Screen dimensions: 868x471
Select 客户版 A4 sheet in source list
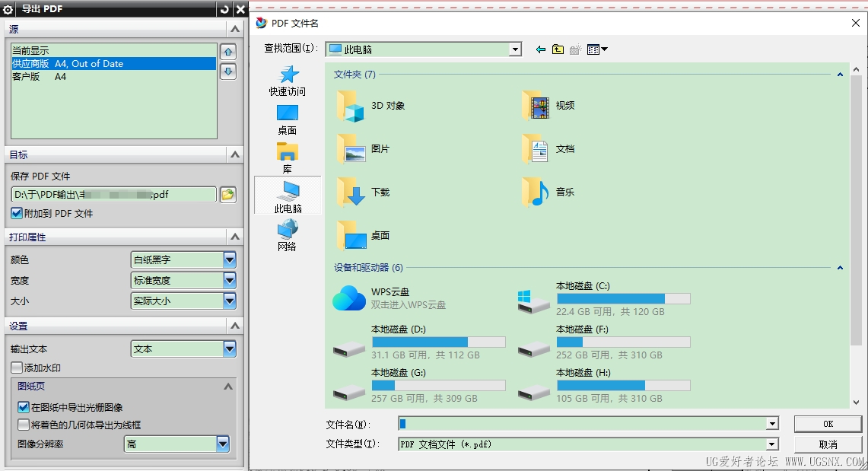click(113, 77)
